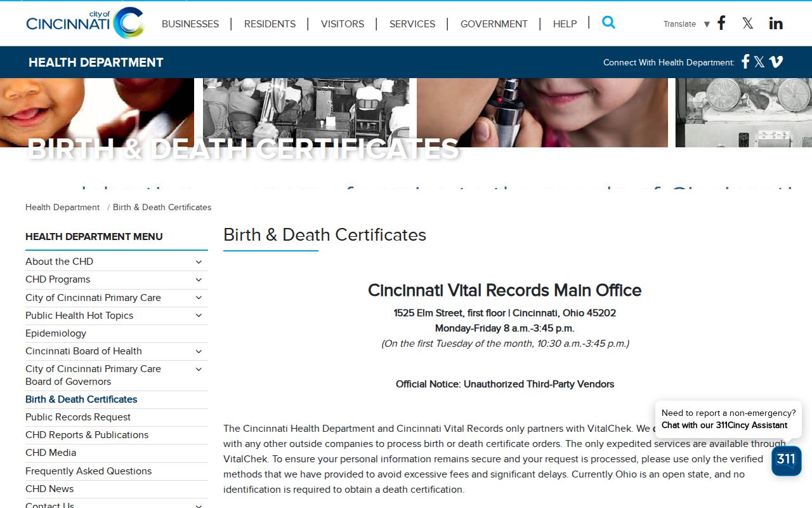Open the VISITORS menu

point(343,24)
